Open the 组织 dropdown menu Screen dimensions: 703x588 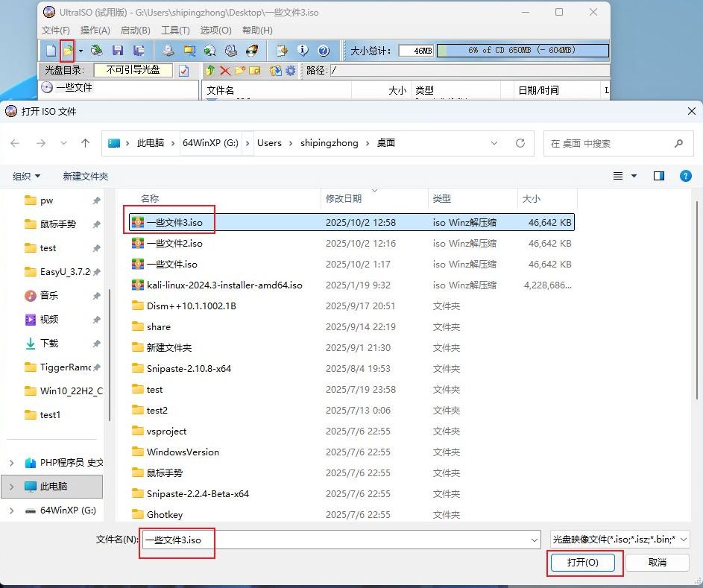tap(27, 177)
